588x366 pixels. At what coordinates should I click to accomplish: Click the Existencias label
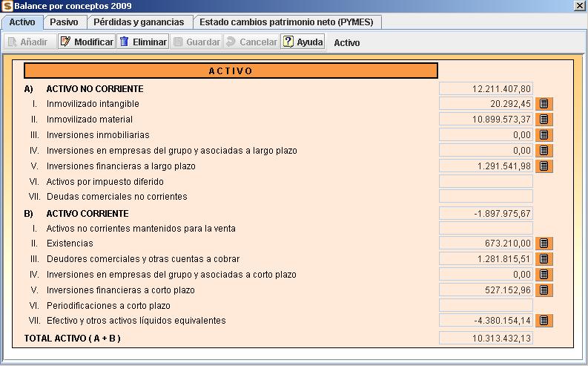click(x=70, y=244)
